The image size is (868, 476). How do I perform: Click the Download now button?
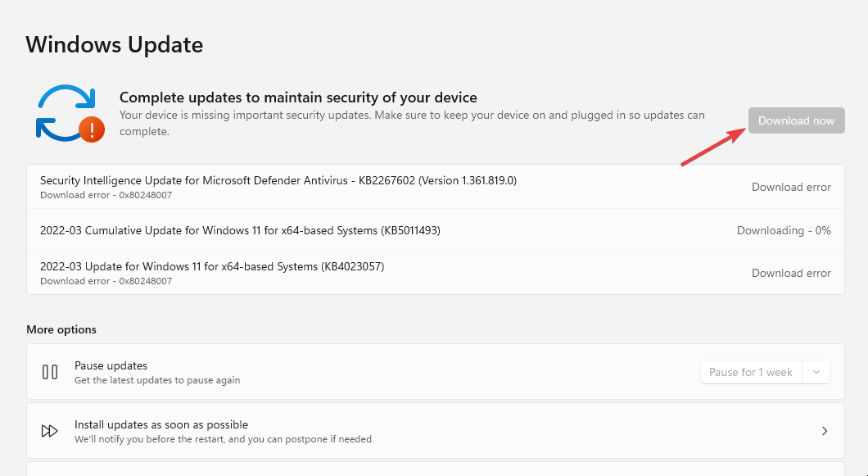[x=795, y=120]
